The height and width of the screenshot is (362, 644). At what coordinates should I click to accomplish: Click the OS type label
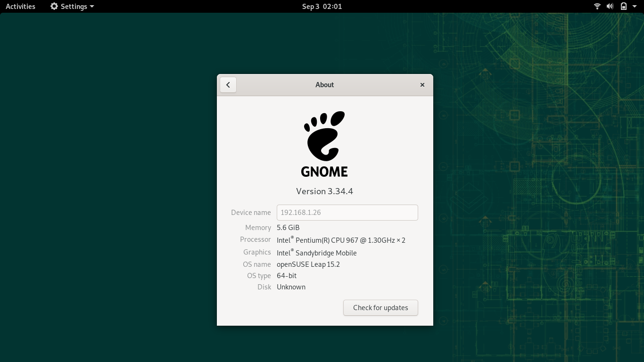coord(259,276)
